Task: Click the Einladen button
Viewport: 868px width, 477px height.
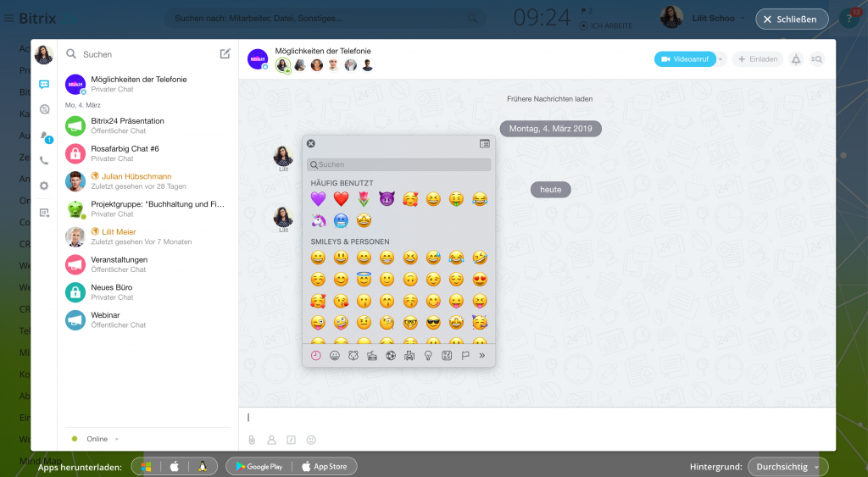Action: click(757, 59)
